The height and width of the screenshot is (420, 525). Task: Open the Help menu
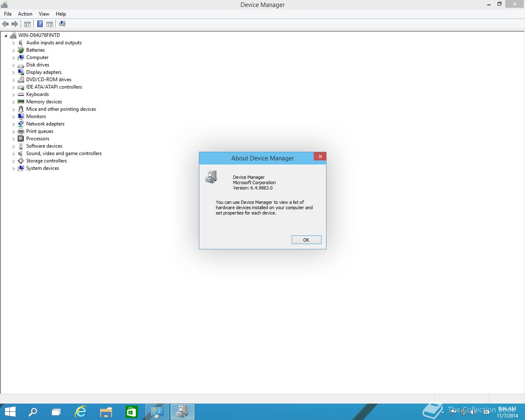(61, 14)
